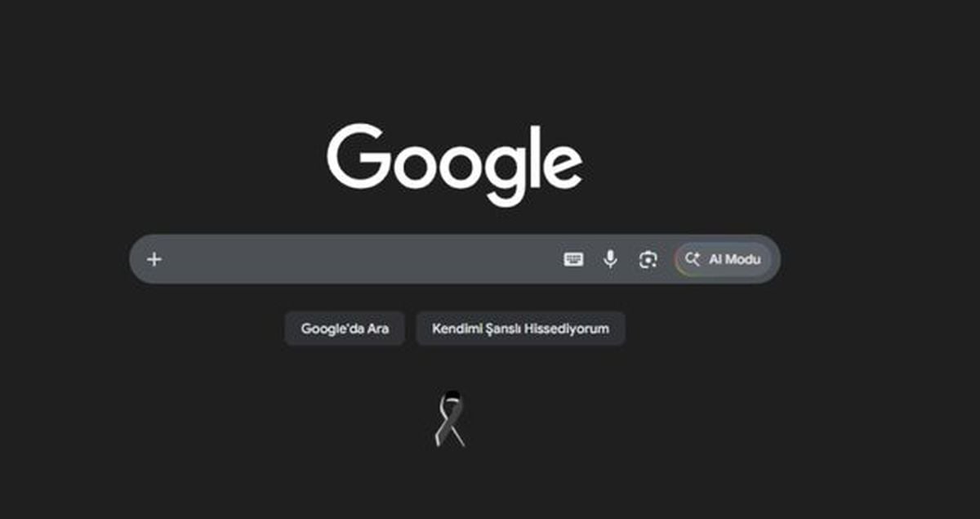Switch to AI Modu search
Viewport: 980px width, 519px height.
click(x=723, y=259)
